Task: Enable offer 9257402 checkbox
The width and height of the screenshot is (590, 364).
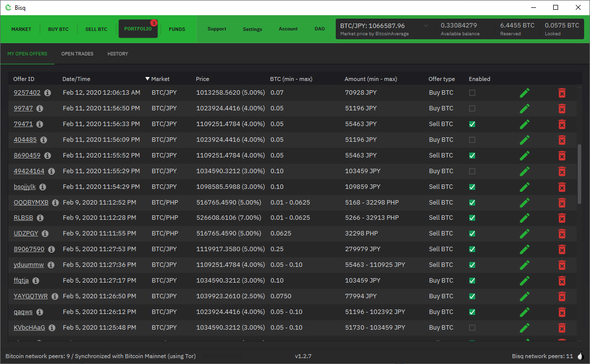Action: pos(472,93)
